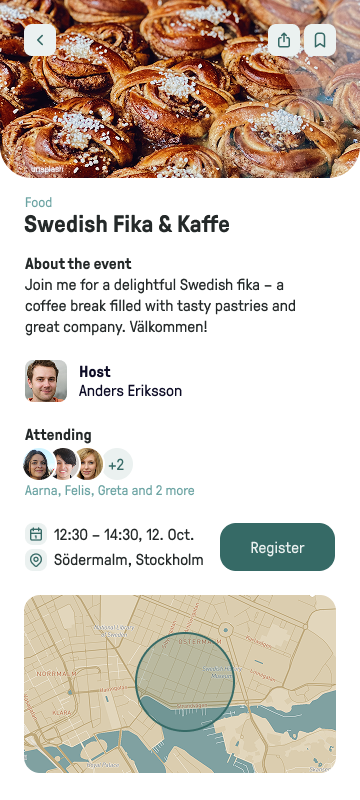Click the 12:30 – 14:30, 12. Oct. date text
The width and height of the screenshot is (360, 800).
(124, 535)
